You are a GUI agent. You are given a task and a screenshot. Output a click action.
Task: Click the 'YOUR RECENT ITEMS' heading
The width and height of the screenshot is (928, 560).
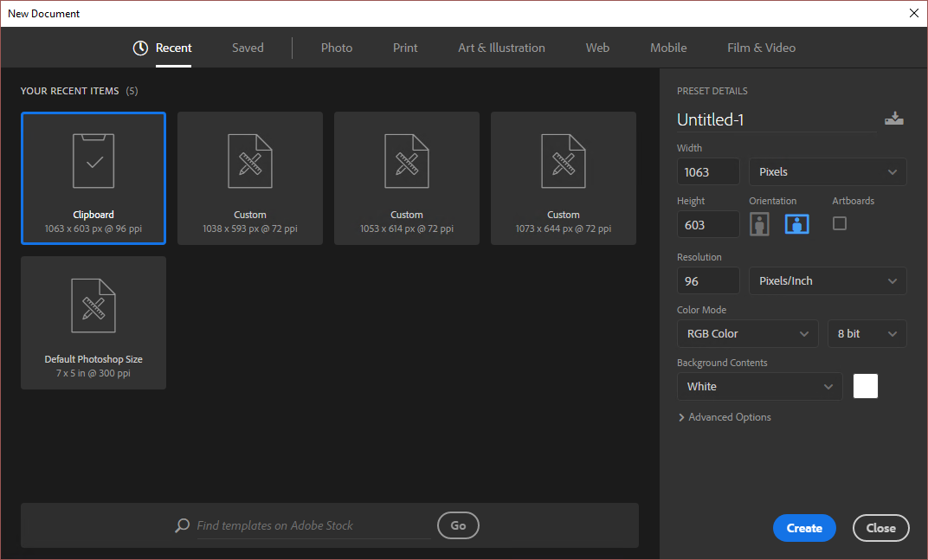[x=70, y=91]
